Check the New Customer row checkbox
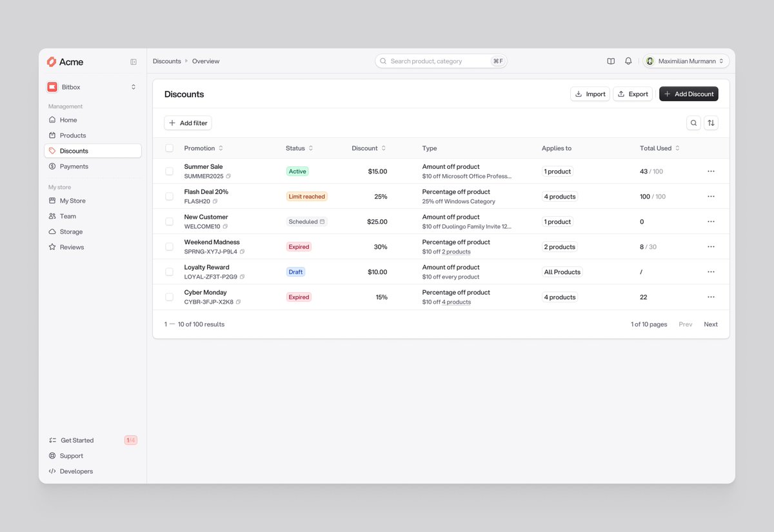774x532 pixels. click(x=170, y=222)
